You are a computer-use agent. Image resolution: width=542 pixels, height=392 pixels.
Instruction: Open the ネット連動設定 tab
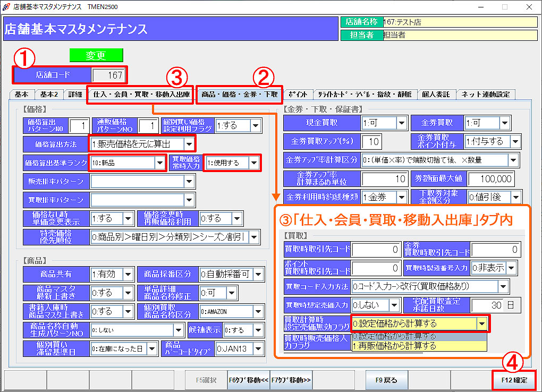[485, 95]
